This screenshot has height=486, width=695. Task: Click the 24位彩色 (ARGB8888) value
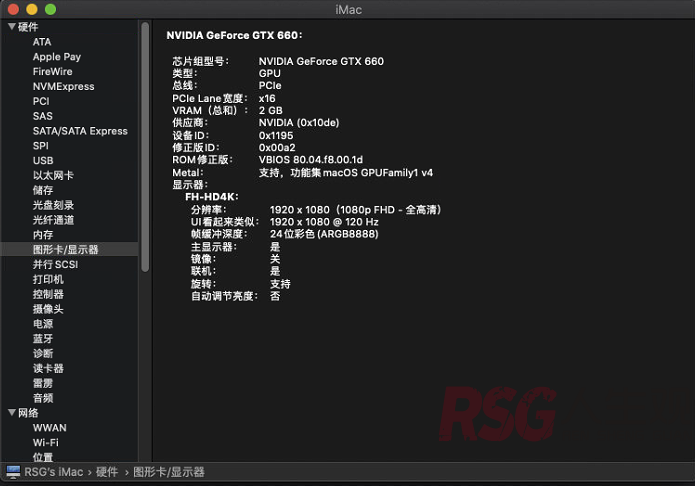[324, 234]
